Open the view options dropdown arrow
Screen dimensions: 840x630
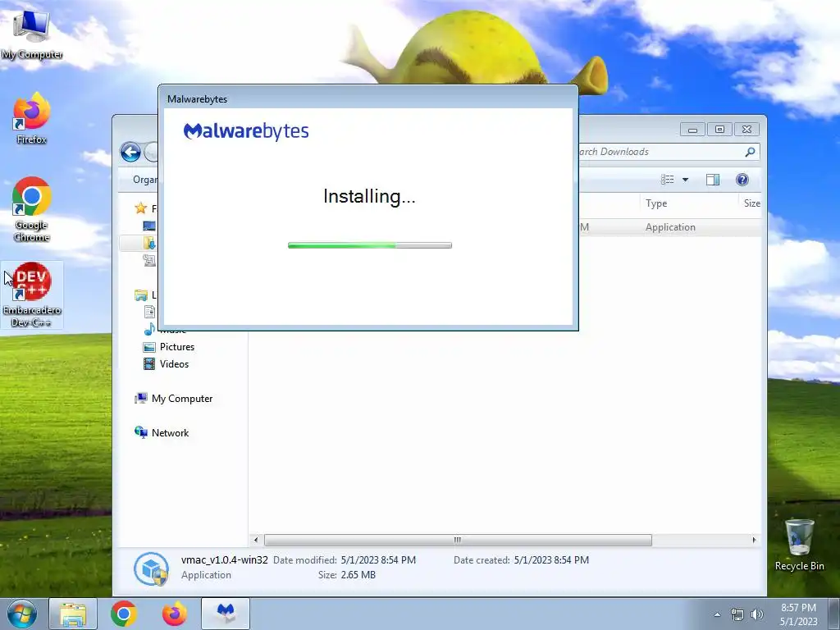pos(685,180)
